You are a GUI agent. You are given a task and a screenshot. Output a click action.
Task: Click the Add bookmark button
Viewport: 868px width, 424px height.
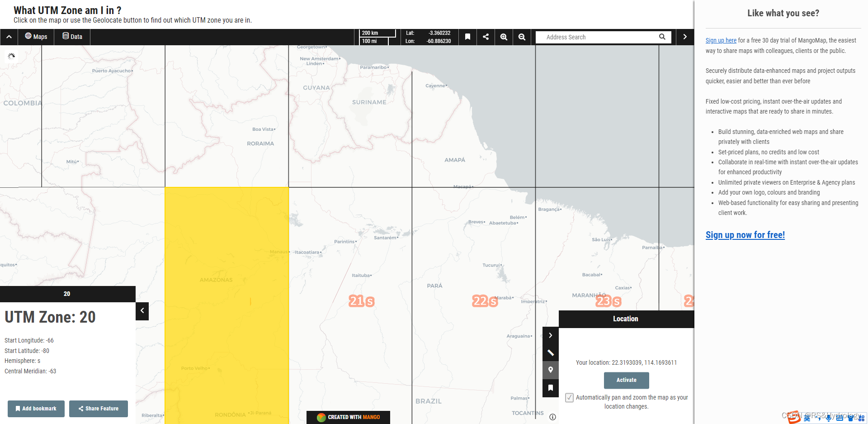coord(36,409)
